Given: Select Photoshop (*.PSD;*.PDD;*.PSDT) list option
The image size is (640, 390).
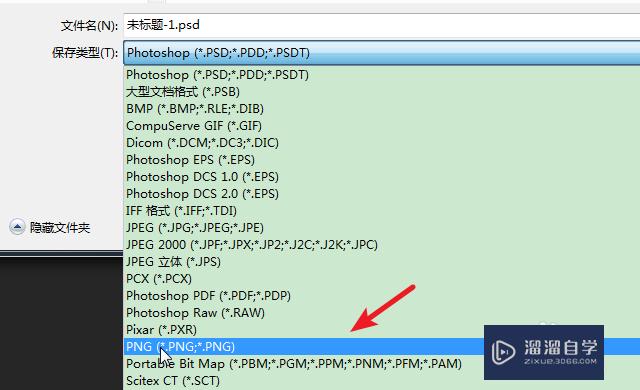Looking at the screenshot, I should pos(382,75).
